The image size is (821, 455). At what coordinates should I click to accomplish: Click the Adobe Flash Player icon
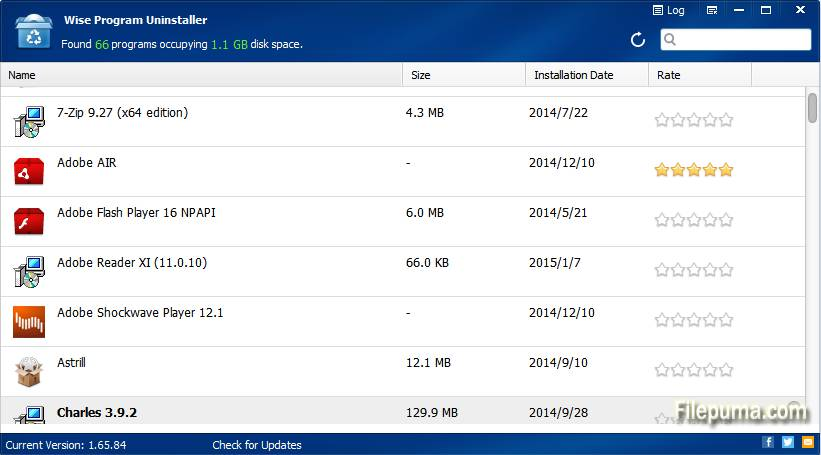[28, 221]
